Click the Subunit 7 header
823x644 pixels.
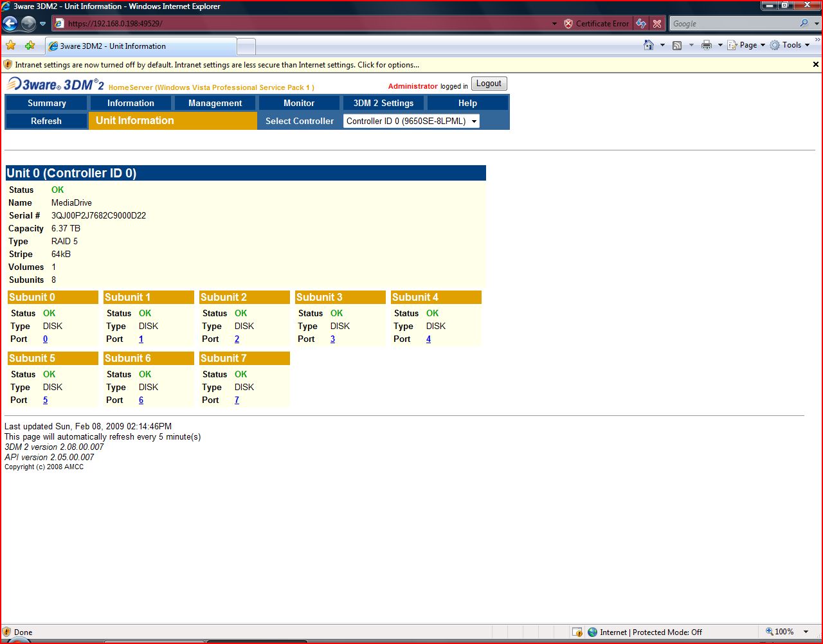pyautogui.click(x=244, y=358)
